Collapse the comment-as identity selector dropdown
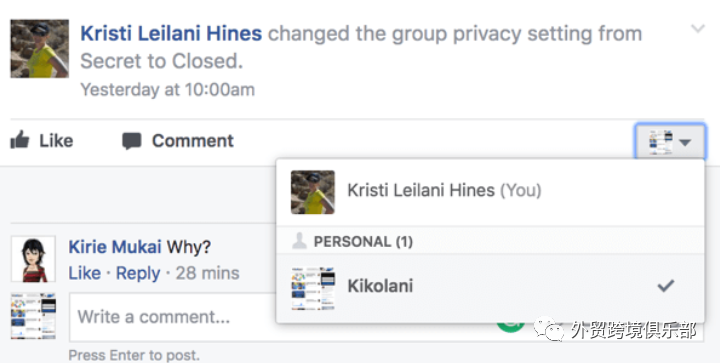720x363 pixels. click(670, 142)
